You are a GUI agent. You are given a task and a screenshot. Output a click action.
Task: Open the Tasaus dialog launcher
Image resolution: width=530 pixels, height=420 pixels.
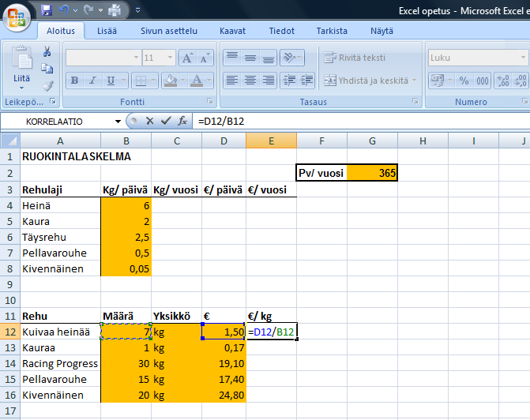415,101
